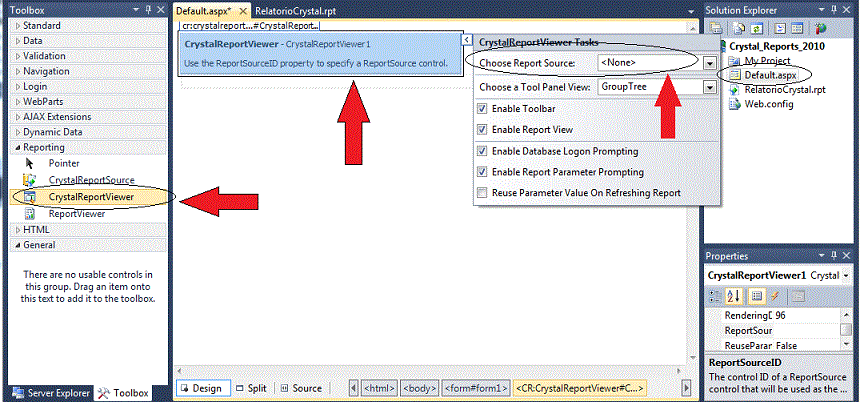Select the Toolbox bottom tab
This screenshot has width=860, height=402.
point(123,393)
